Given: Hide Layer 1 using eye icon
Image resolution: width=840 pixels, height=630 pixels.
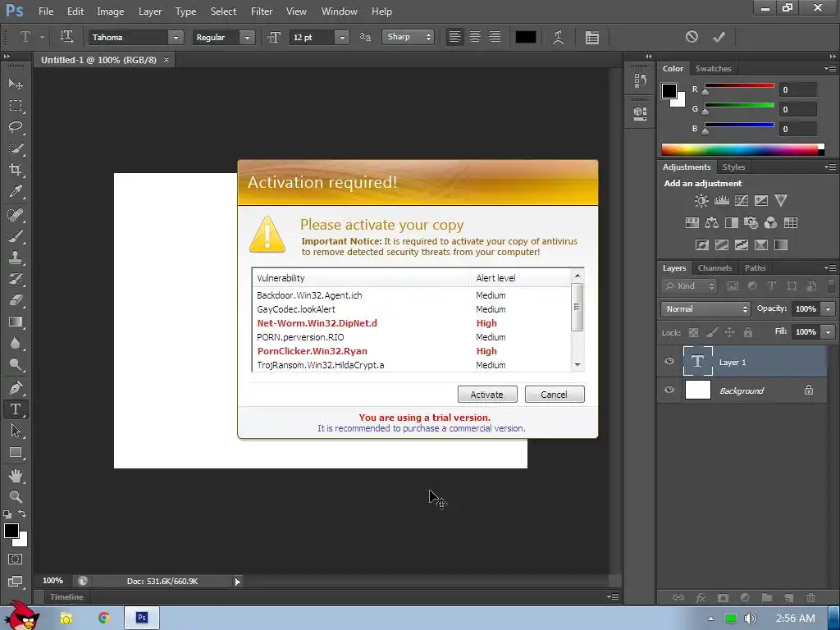Looking at the screenshot, I should [x=669, y=361].
